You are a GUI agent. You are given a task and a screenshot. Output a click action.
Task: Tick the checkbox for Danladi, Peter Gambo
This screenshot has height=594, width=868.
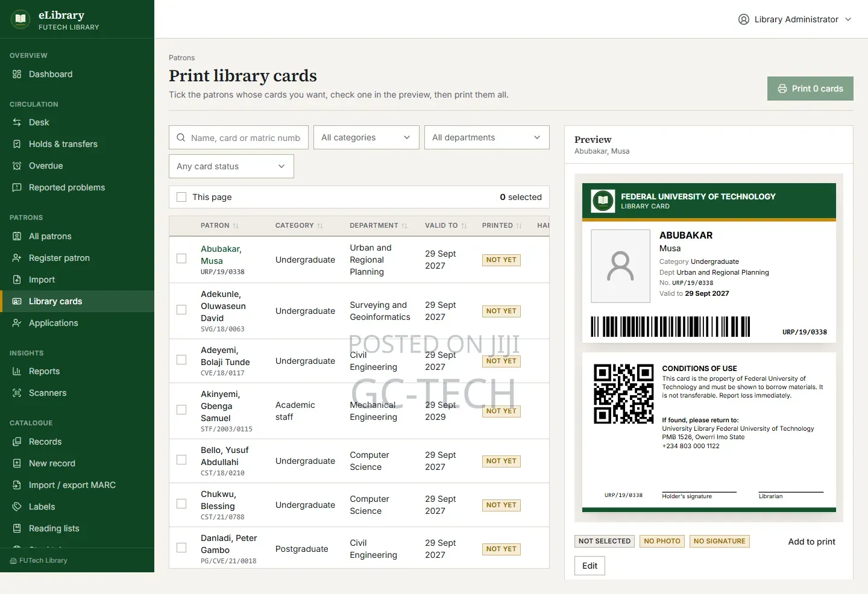tap(181, 548)
